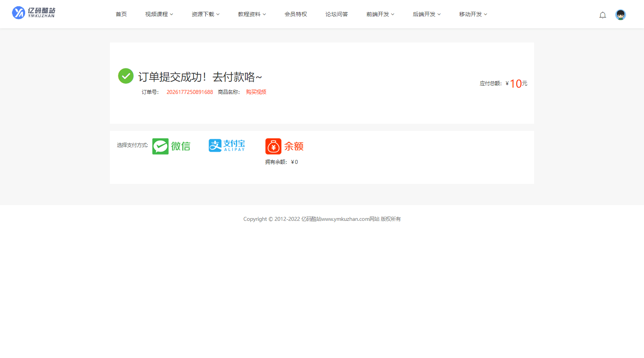Viewport: 644px width, 358px height.
Task: Open the 教程资料 dropdown
Action: tap(252, 14)
